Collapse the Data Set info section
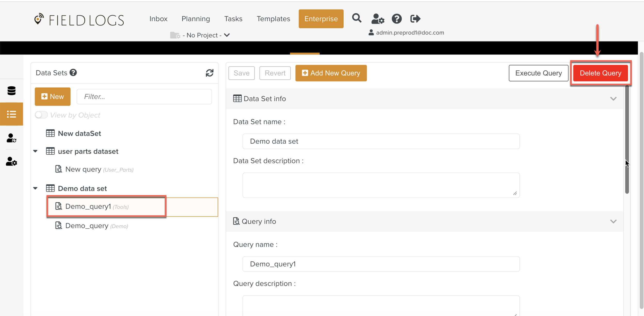Viewport: 644px width, 316px height. [x=613, y=99]
